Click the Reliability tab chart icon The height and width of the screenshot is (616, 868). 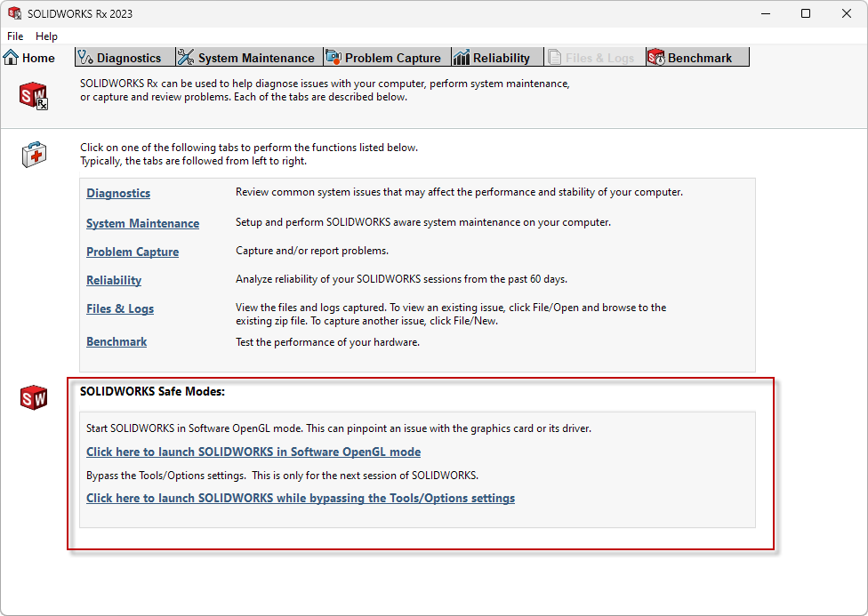462,57
